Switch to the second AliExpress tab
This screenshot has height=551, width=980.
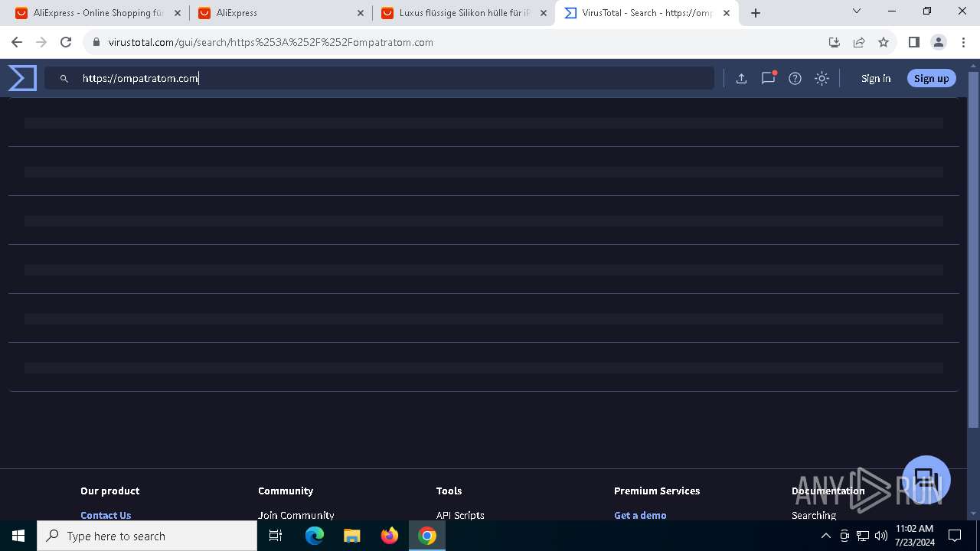point(280,13)
